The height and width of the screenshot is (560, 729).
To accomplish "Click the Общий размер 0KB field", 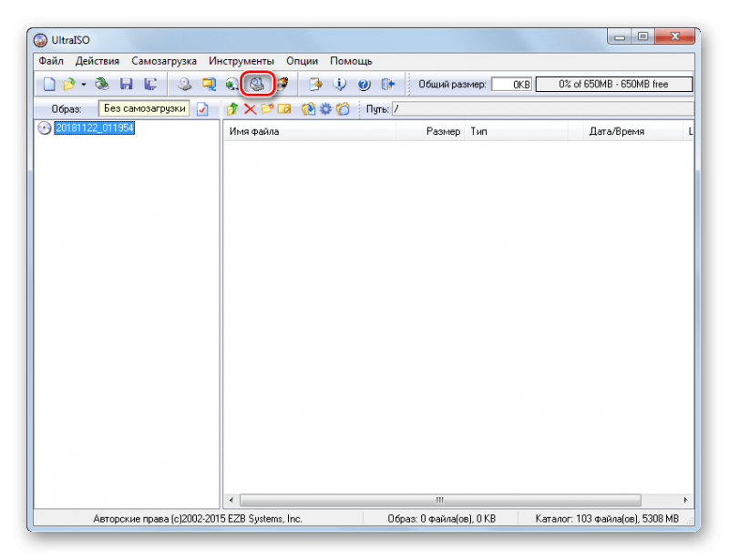I will tap(512, 84).
